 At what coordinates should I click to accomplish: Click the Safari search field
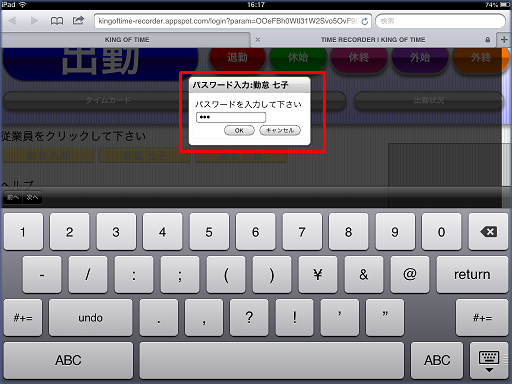click(440, 21)
